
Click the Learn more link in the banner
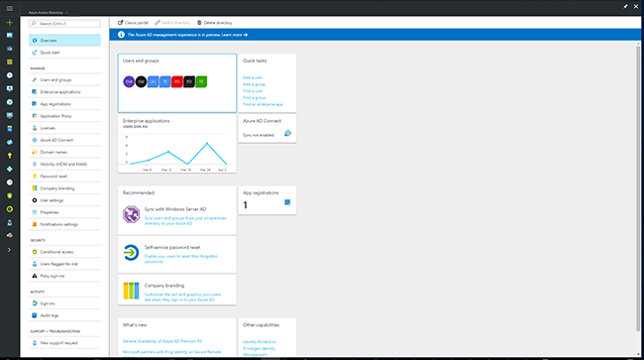(x=235, y=35)
